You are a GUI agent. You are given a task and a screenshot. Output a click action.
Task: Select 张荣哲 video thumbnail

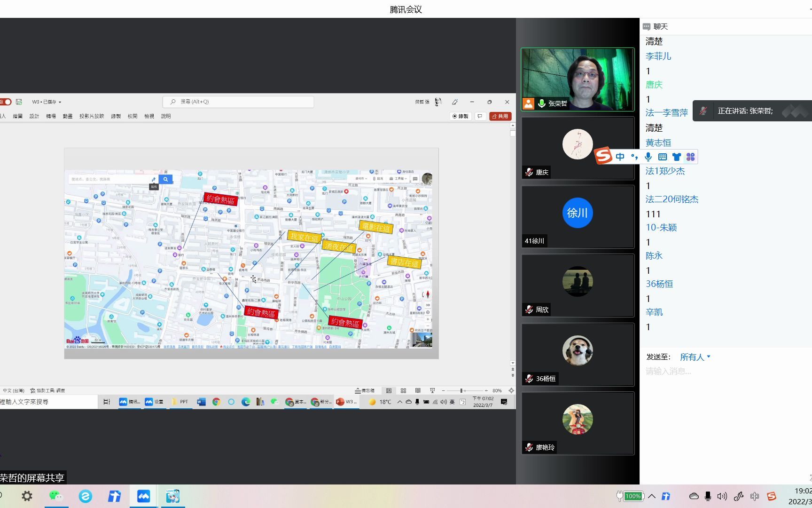[578, 79]
